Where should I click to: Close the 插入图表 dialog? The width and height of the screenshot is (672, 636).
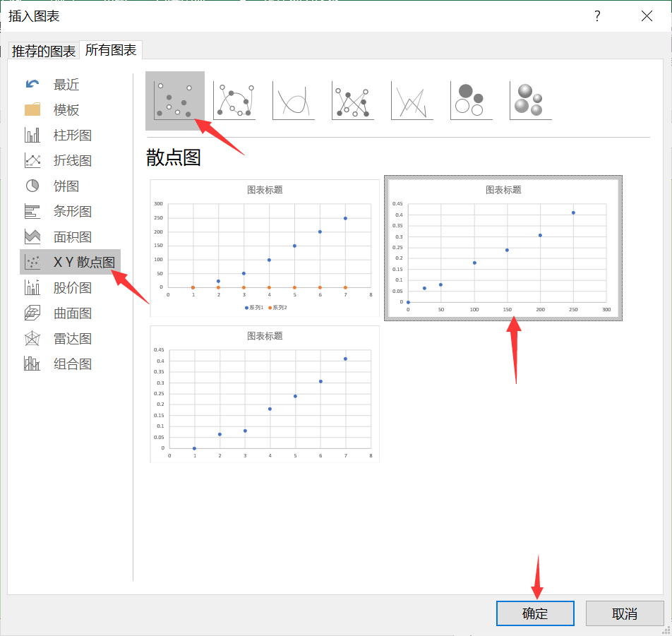coord(647,16)
